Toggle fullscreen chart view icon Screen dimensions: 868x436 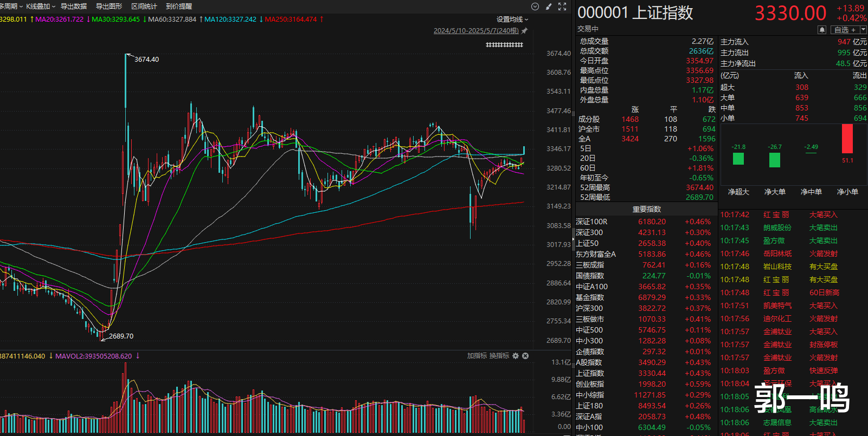coord(562,6)
